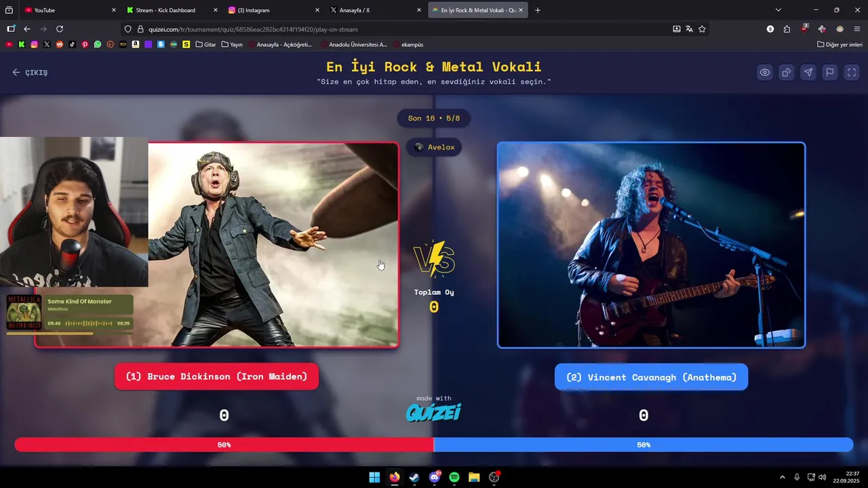Click the blue 50% vote bar

[644, 445]
